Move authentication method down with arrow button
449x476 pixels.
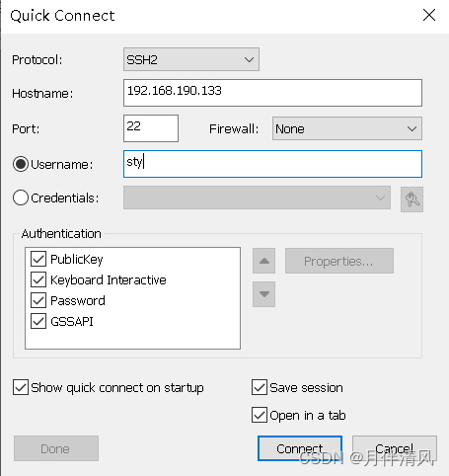tap(263, 294)
